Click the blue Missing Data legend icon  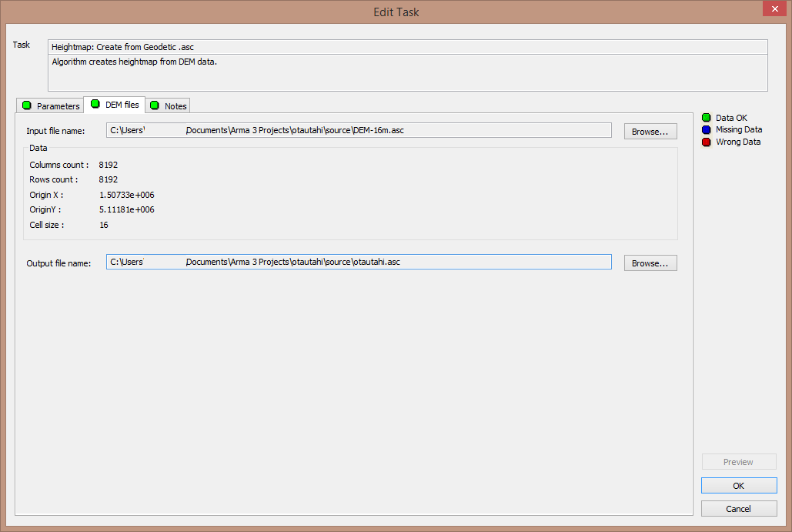click(706, 130)
